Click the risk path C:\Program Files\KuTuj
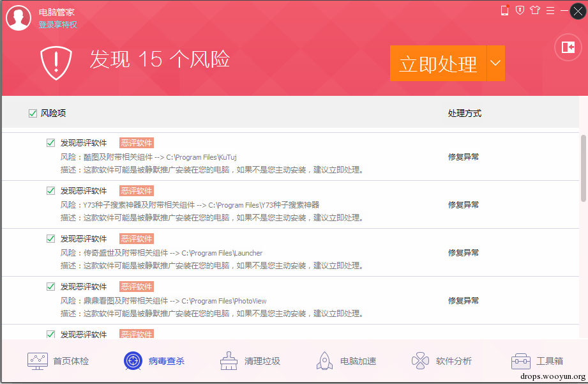The image size is (588, 384). tap(201, 157)
